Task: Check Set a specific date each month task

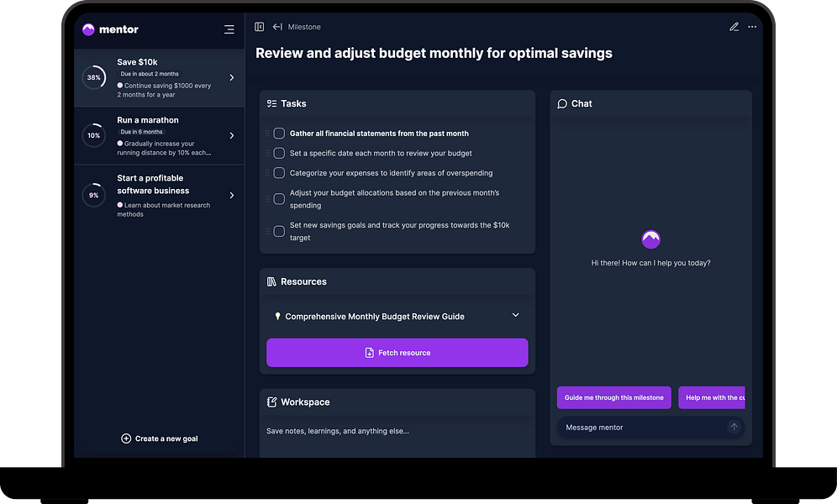Action: point(279,153)
